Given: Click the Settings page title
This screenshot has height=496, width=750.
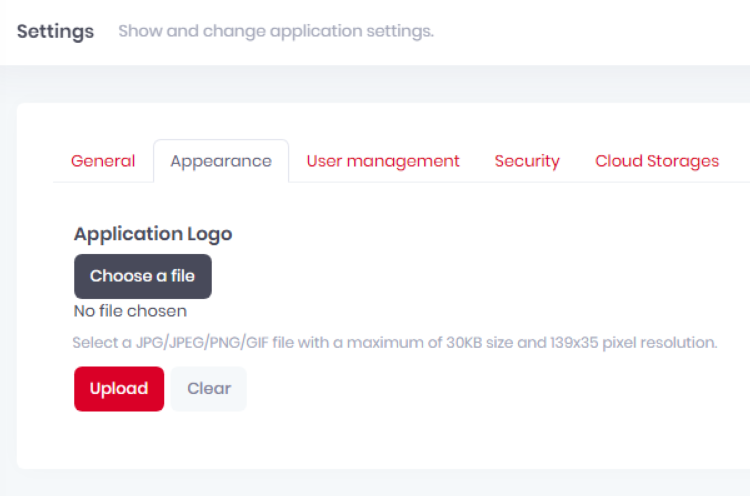Looking at the screenshot, I should pyautogui.click(x=55, y=32).
